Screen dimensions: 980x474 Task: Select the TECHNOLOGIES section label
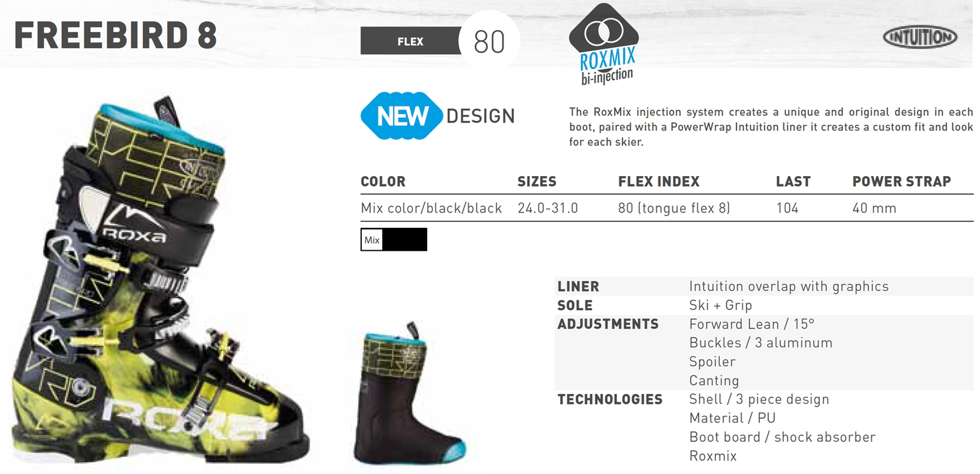[610, 400]
